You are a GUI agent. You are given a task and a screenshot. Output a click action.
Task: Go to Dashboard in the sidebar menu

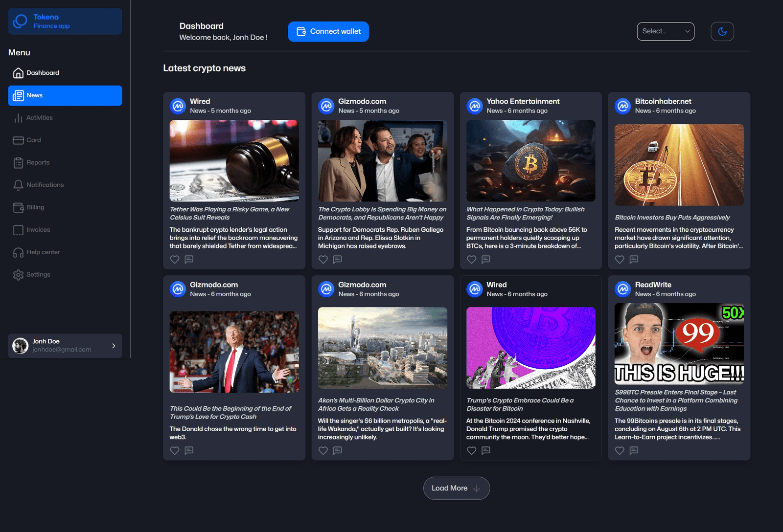(x=43, y=73)
